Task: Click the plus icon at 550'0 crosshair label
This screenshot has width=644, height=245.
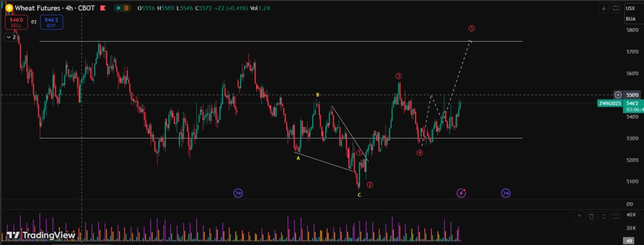Action: pos(618,94)
